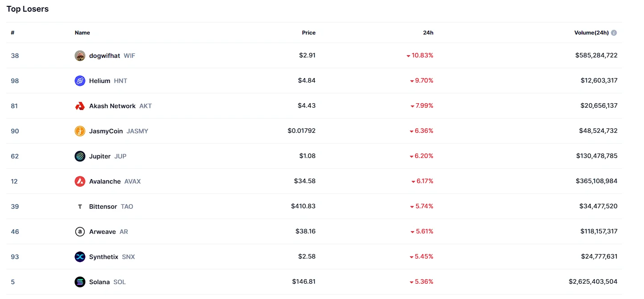Click the rank number column header
Image resolution: width=644 pixels, height=299 pixels.
click(x=13, y=33)
